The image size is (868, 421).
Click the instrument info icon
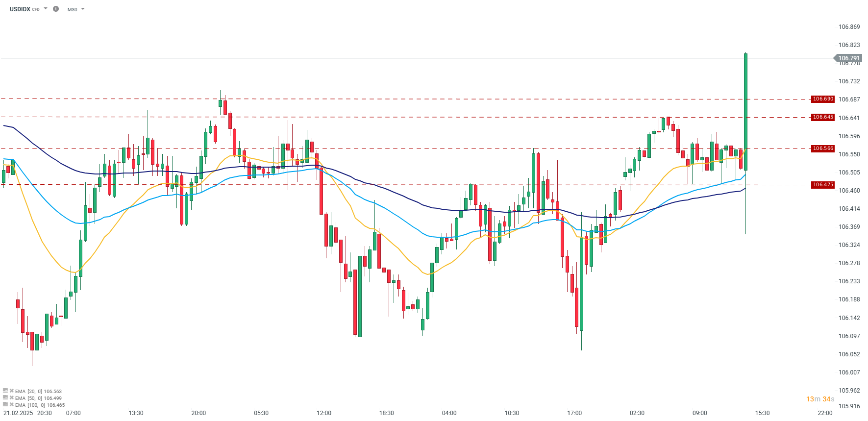[x=56, y=9]
